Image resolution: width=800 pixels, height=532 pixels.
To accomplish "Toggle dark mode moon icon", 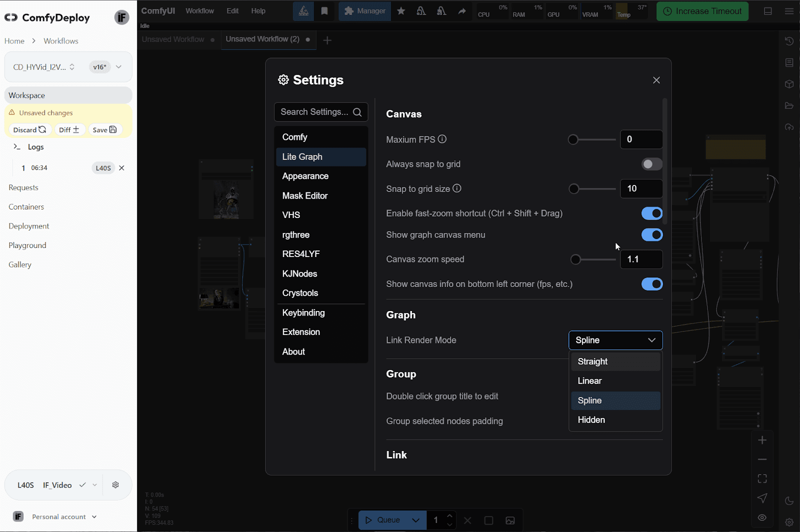I will pos(789,501).
